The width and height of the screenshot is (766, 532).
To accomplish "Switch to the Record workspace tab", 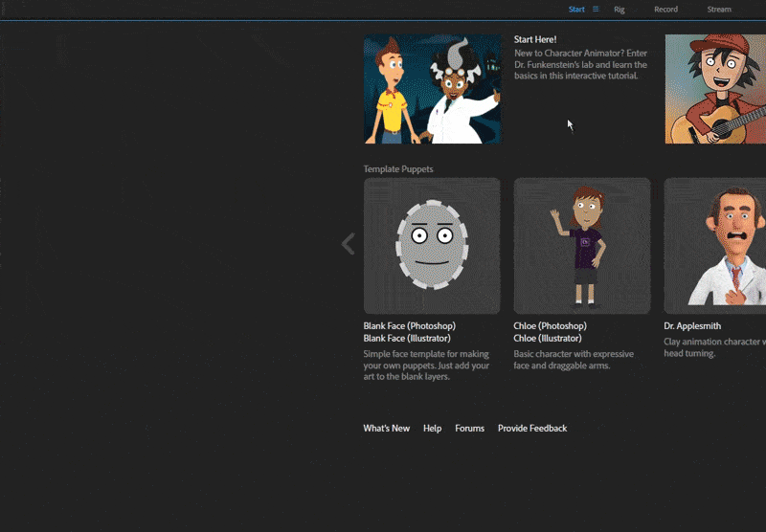I will [x=665, y=10].
